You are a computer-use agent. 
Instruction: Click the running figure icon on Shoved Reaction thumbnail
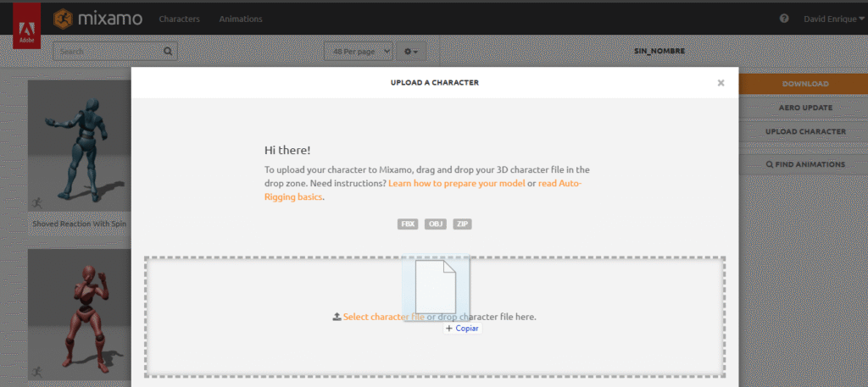(37, 203)
